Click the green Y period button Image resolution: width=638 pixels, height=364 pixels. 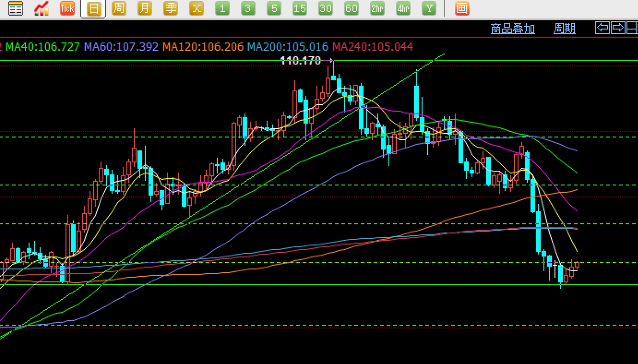(x=429, y=8)
